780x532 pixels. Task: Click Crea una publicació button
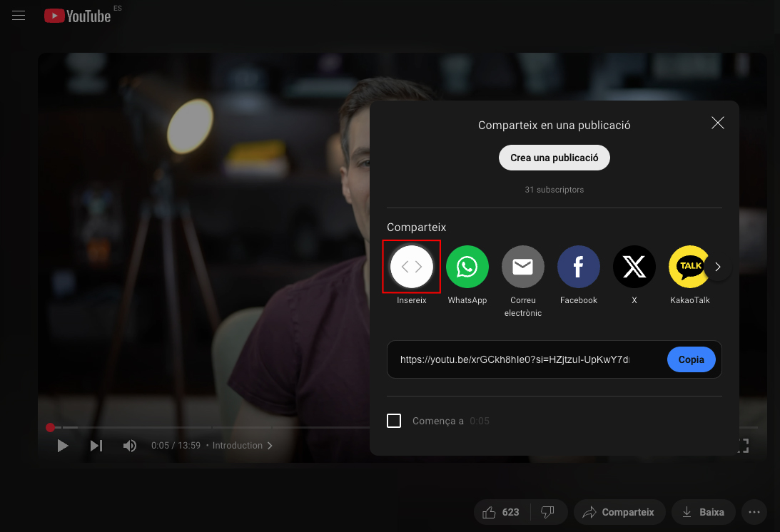554,158
